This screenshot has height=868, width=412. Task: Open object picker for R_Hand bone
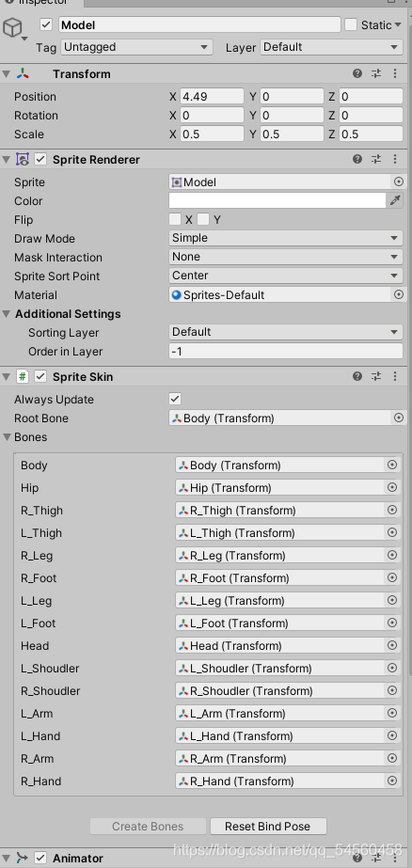(x=392, y=781)
